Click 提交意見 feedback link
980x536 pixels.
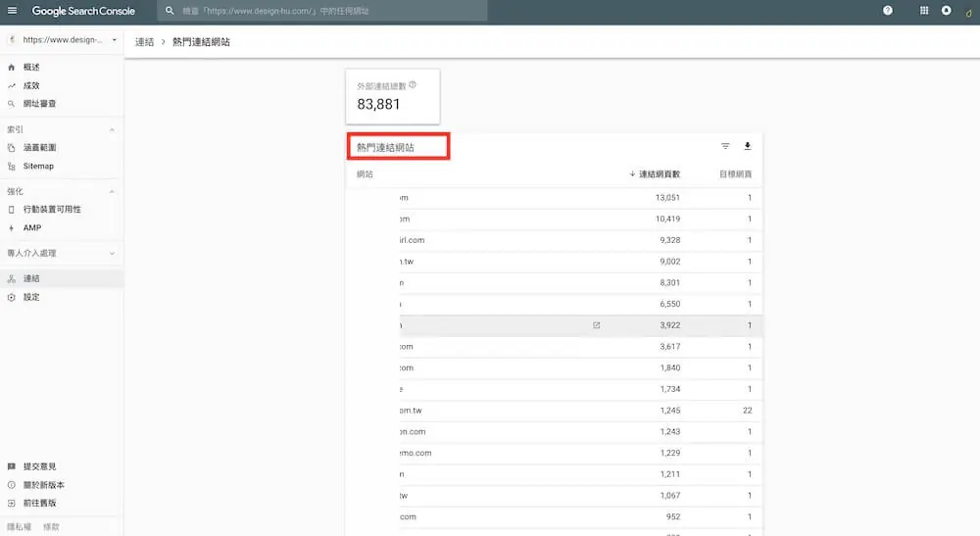tap(39, 466)
